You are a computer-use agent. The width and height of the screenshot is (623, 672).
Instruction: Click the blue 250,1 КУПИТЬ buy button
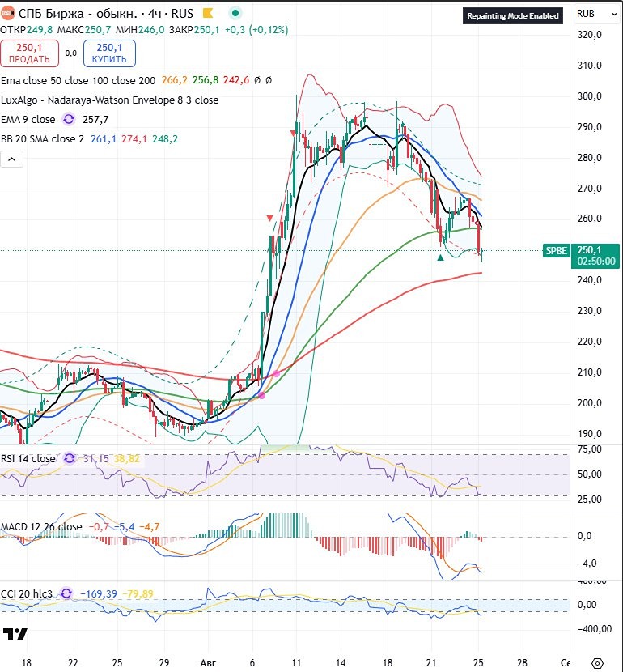109,53
